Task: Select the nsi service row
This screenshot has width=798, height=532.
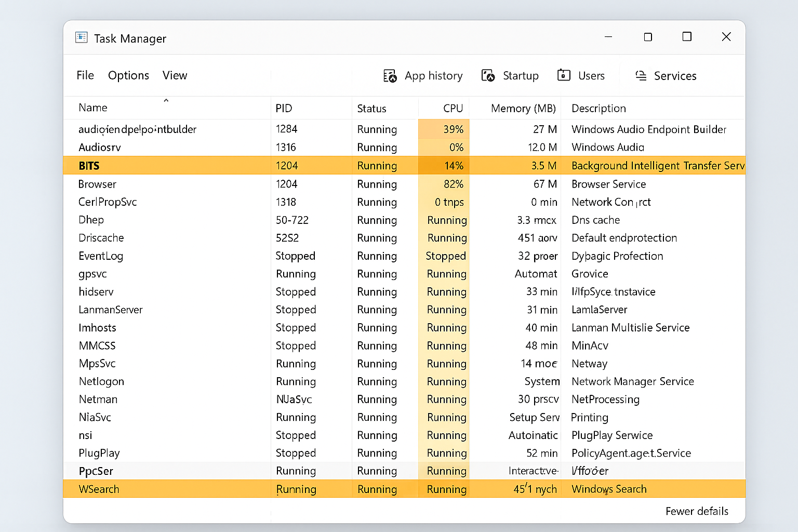Action: click(404, 435)
